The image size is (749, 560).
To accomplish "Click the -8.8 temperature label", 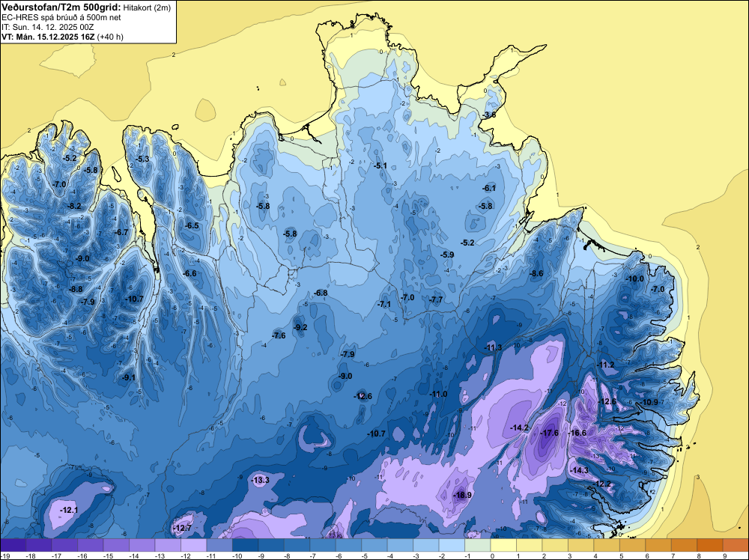I will 76,289.
